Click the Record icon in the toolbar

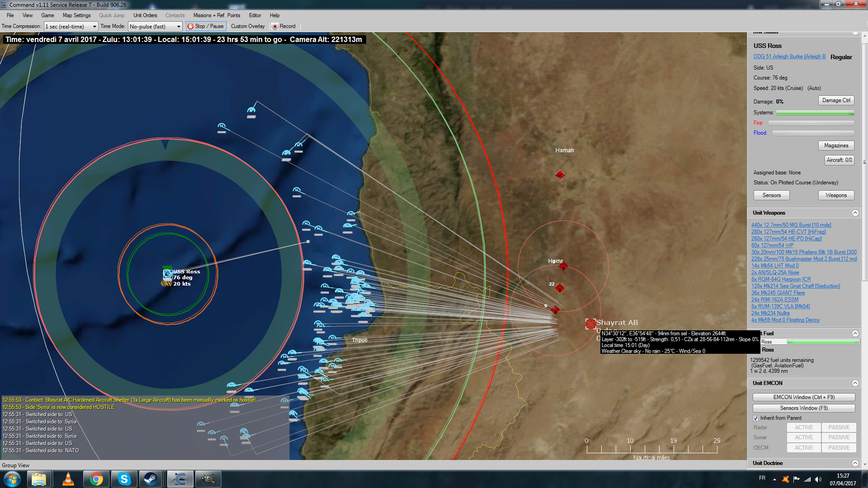point(274,27)
